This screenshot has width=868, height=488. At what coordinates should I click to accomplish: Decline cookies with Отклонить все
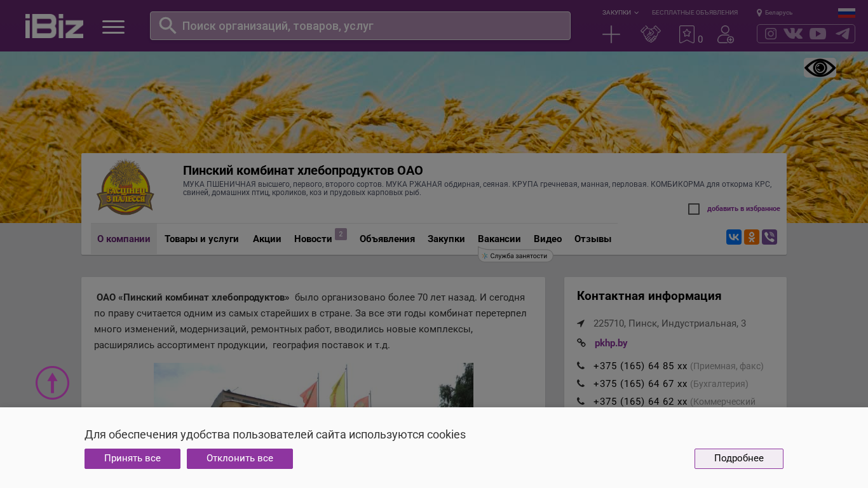coord(240,459)
